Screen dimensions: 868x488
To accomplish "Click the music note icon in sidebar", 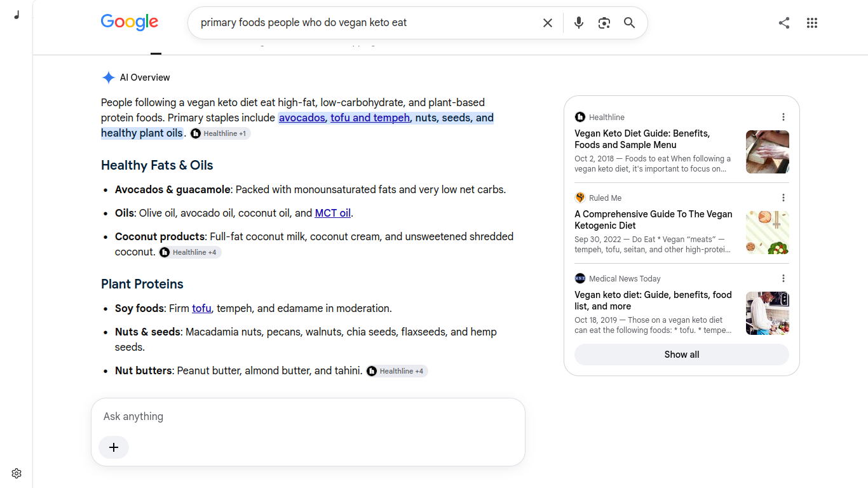I will click(x=17, y=15).
